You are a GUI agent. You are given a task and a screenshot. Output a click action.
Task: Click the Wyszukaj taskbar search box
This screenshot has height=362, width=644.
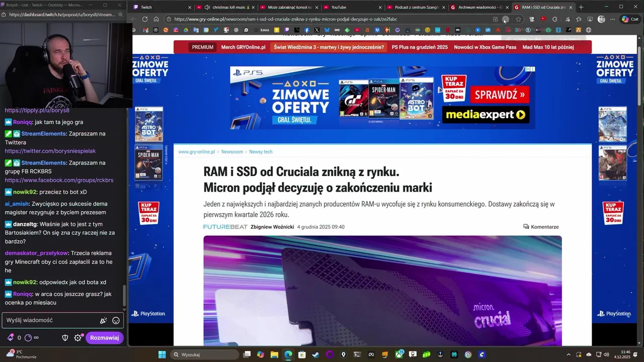pos(205,354)
